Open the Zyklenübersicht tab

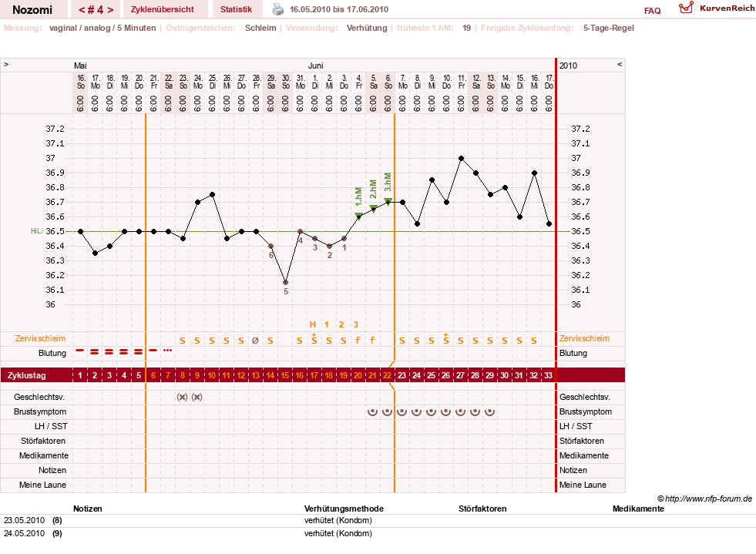pos(163,9)
